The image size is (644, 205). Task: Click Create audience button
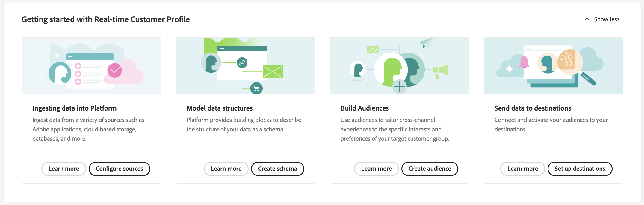430,169
